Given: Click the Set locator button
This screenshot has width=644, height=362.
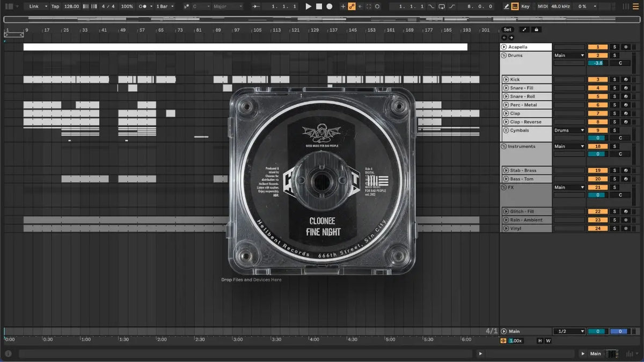Looking at the screenshot, I should pyautogui.click(x=508, y=29).
